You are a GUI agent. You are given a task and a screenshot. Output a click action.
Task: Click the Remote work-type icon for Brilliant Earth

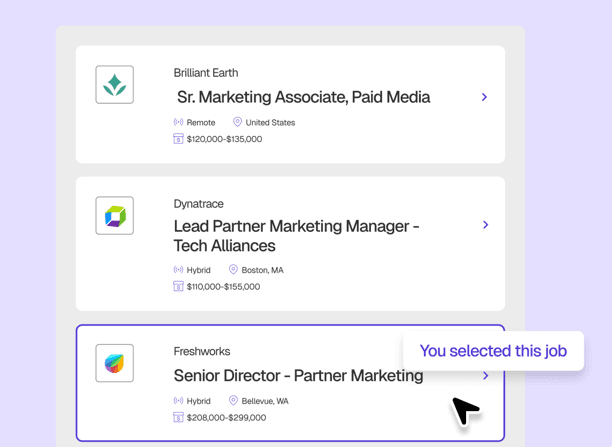[178, 123]
